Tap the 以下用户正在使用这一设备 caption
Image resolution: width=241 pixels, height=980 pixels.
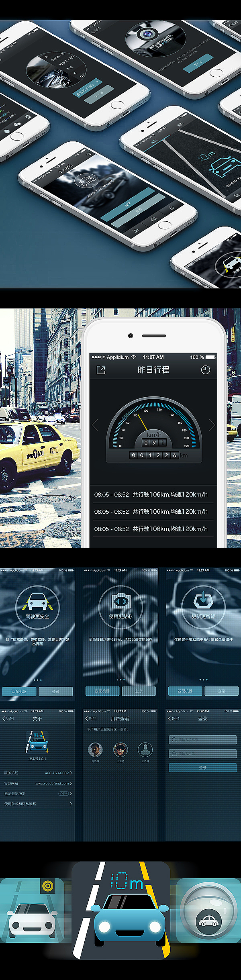[x=108, y=729]
